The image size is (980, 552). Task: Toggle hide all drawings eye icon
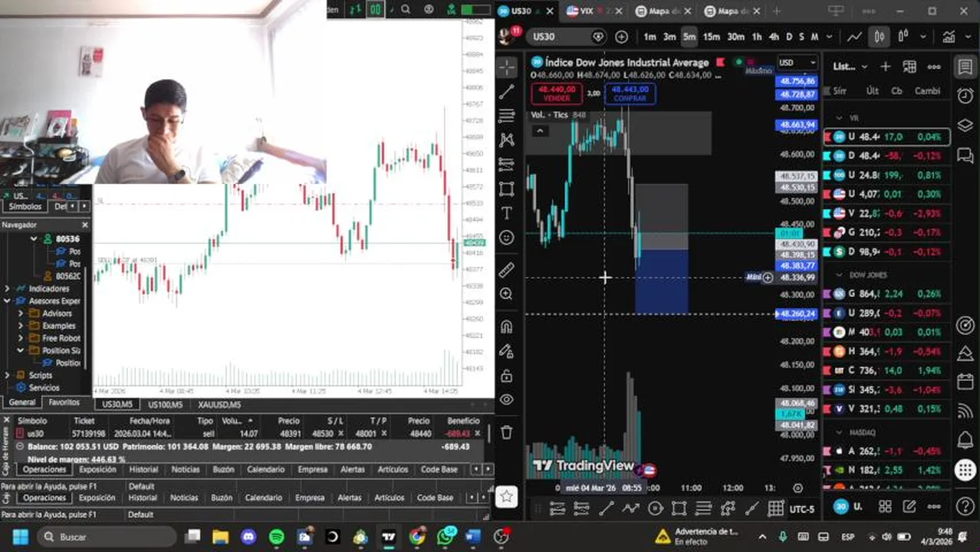[x=507, y=399]
